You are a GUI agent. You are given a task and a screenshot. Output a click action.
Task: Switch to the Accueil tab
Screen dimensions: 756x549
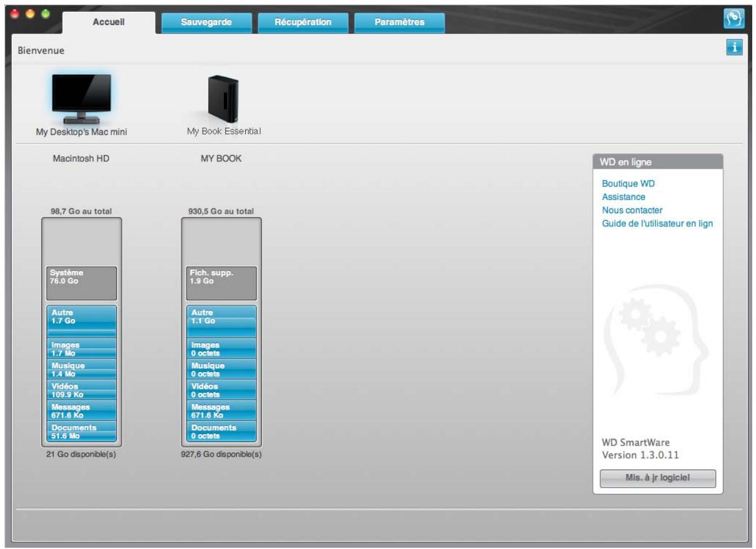coord(109,22)
